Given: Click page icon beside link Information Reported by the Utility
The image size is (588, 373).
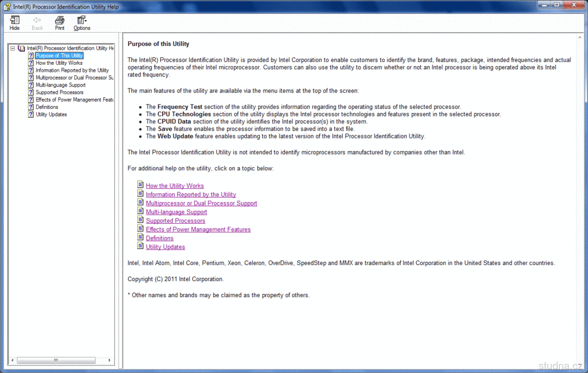Looking at the screenshot, I should pyautogui.click(x=140, y=193).
